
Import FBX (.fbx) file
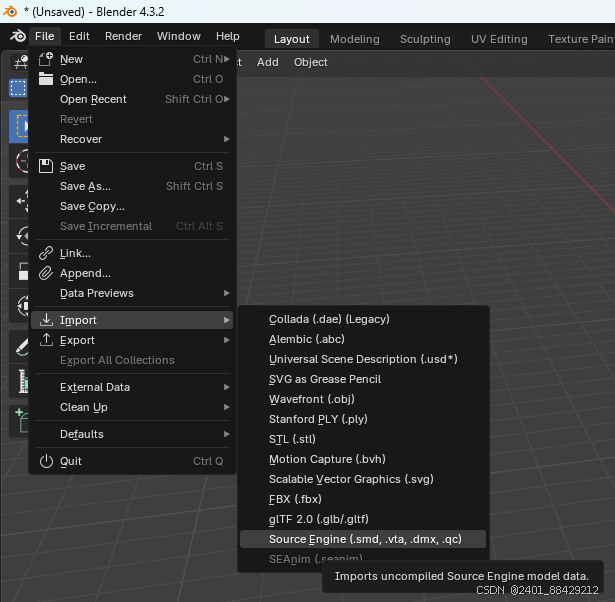[x=363, y=499]
